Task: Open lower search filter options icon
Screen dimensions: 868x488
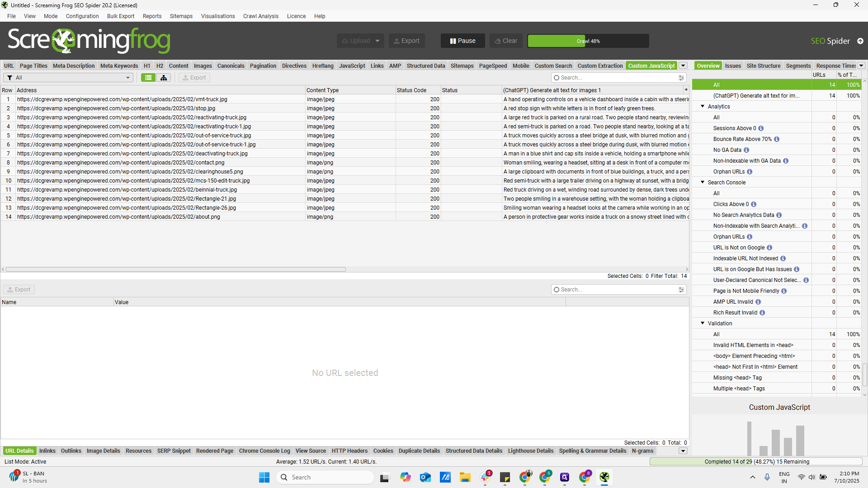Action: pos(681,290)
